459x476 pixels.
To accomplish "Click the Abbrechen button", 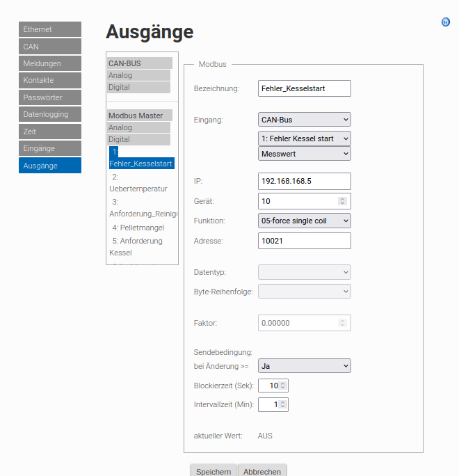I will (x=262, y=471).
